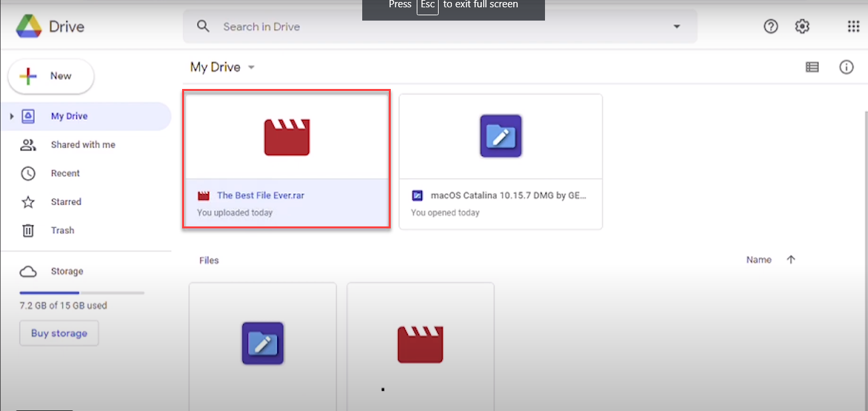This screenshot has height=411, width=868.
Task: Open the Starred section
Action: click(x=66, y=202)
